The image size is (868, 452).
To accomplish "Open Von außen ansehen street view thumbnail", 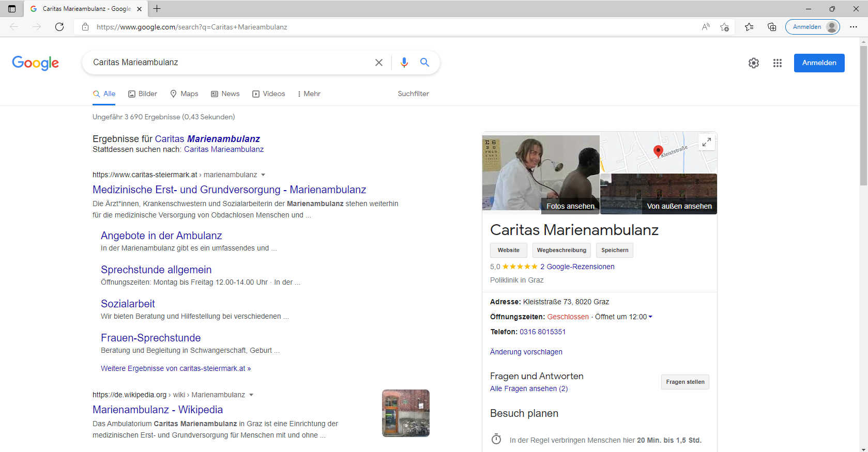I will [659, 194].
